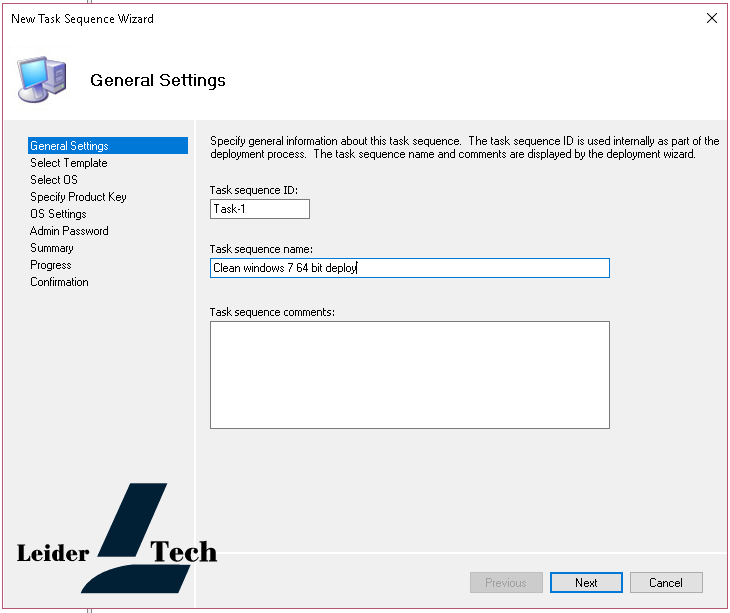
Task: Cancel the task sequence wizard
Action: [x=665, y=583]
